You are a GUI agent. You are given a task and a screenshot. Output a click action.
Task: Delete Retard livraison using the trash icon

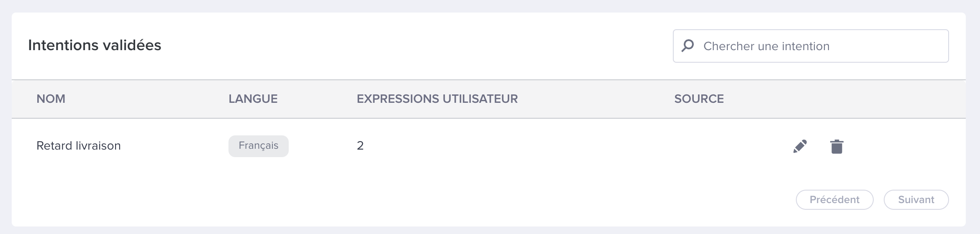click(836, 146)
